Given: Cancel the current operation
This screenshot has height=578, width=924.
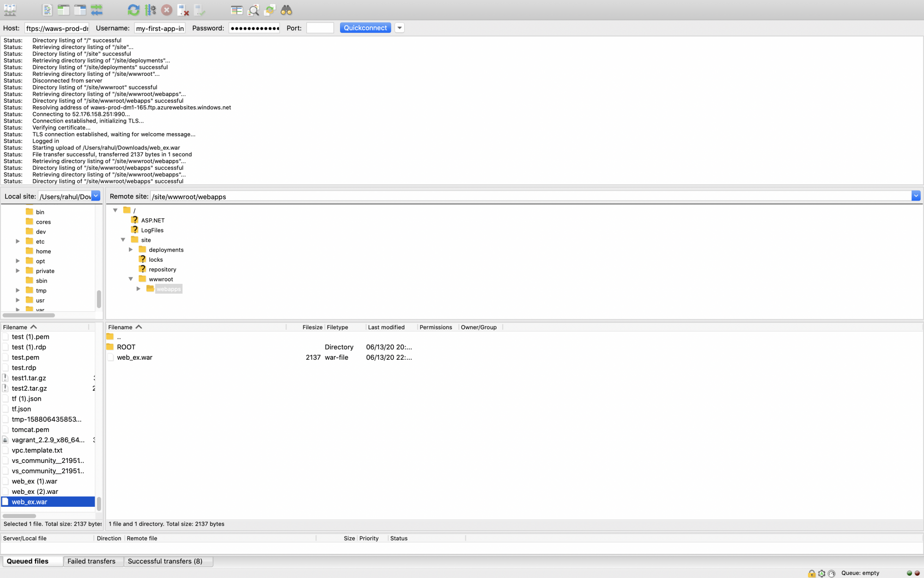Looking at the screenshot, I should point(167,10).
